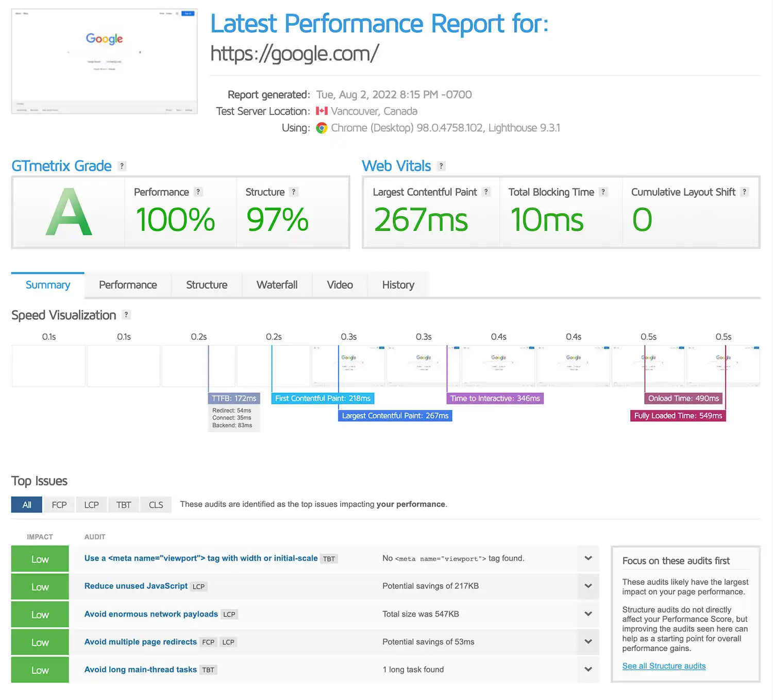Open help icon beside Web Vitals heading
This screenshot has height=700, width=773.
click(x=441, y=166)
